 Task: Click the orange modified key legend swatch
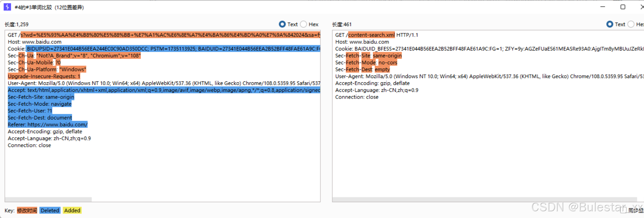click(27, 210)
